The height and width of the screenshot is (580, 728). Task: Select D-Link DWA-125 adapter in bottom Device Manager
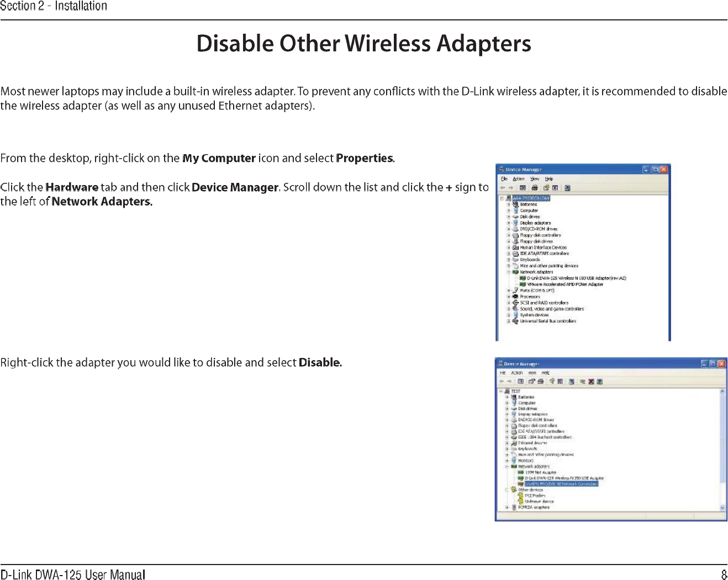564,478
